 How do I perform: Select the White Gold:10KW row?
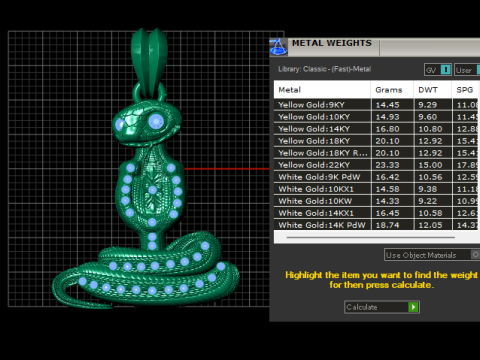pos(376,201)
